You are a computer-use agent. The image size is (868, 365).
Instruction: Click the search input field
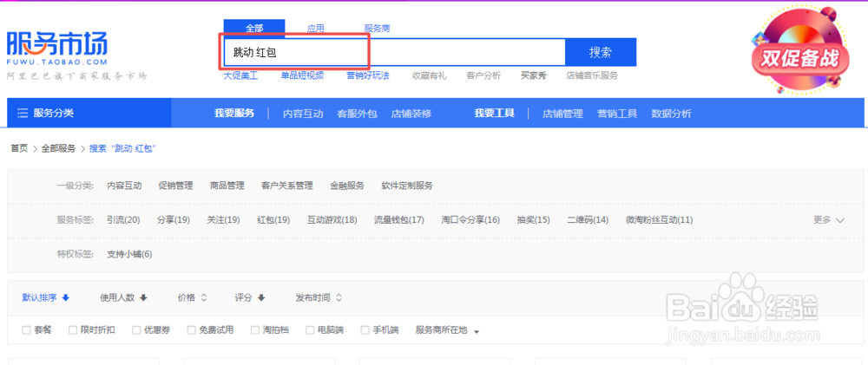pyautogui.click(x=394, y=53)
